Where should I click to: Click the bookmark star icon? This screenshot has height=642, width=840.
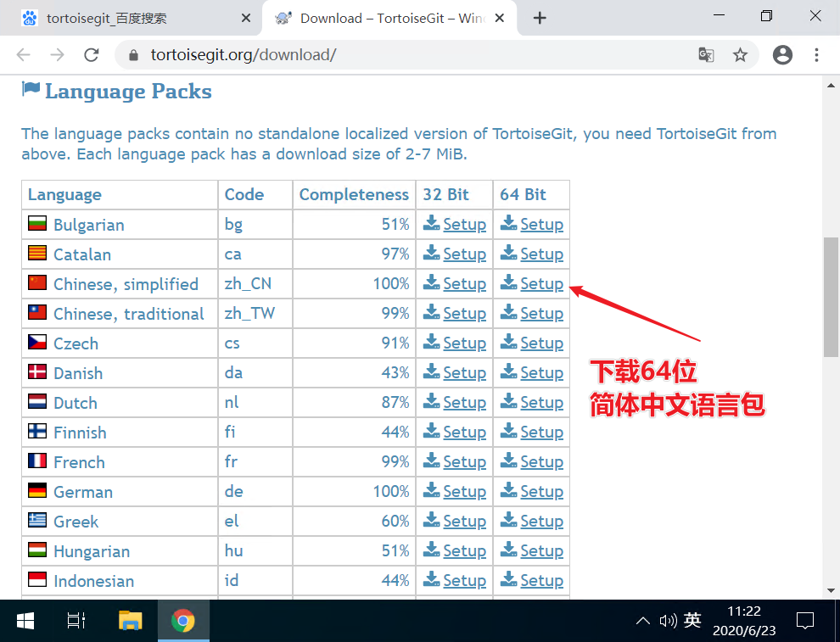coord(740,54)
